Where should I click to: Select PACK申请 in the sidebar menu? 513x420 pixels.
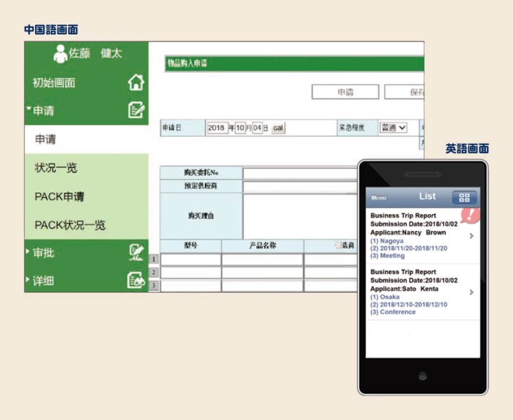[x=60, y=197]
